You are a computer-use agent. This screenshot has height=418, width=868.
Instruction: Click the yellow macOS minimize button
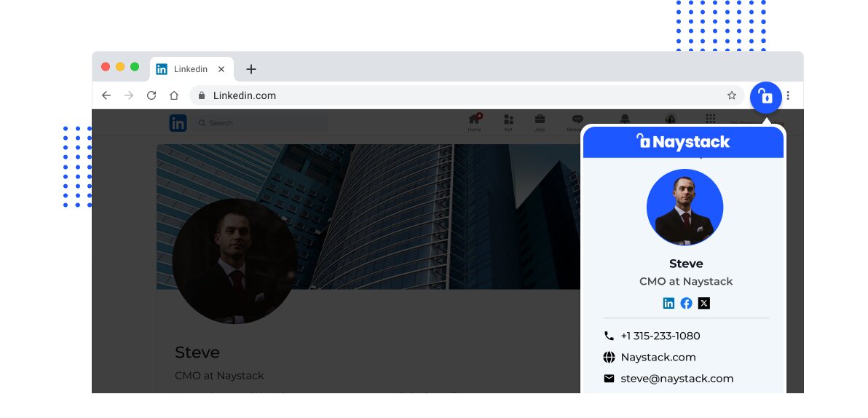click(120, 67)
